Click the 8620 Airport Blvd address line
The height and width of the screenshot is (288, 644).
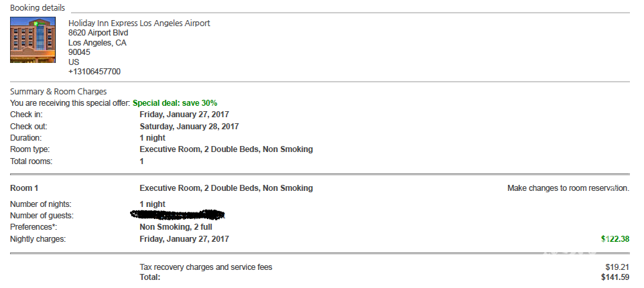pyautogui.click(x=98, y=33)
